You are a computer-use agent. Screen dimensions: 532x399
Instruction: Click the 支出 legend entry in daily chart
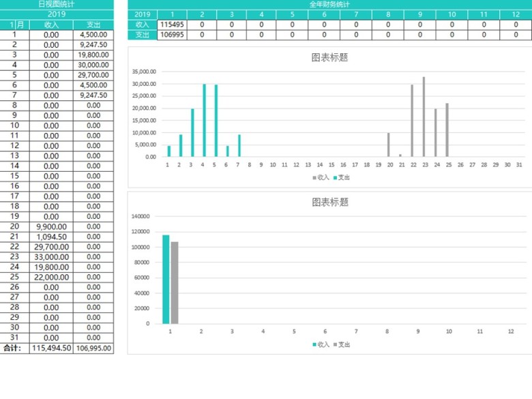(342, 177)
